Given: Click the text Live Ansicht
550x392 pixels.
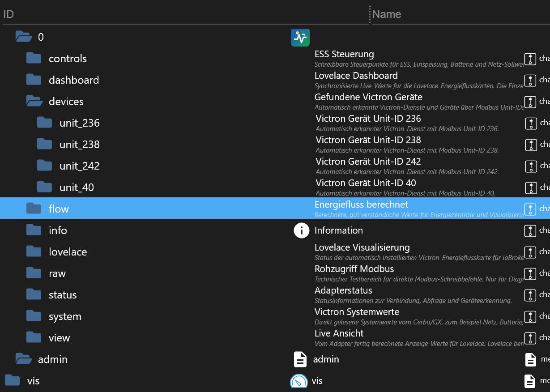Looking at the screenshot, I should click(x=339, y=333).
